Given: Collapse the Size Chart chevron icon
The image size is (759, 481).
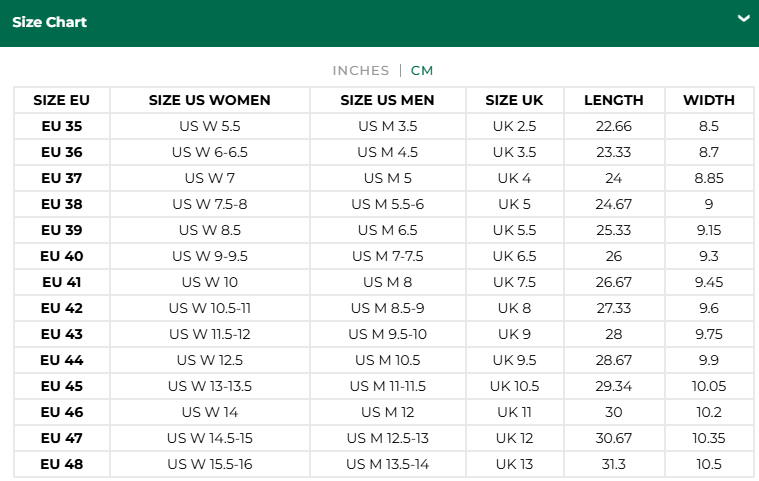Looking at the screenshot, I should [x=744, y=18].
